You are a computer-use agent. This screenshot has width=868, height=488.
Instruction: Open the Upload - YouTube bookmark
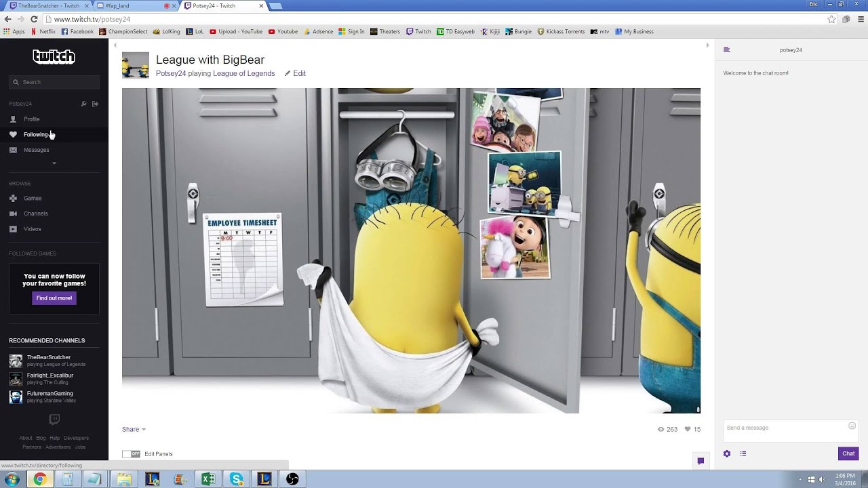point(236,32)
